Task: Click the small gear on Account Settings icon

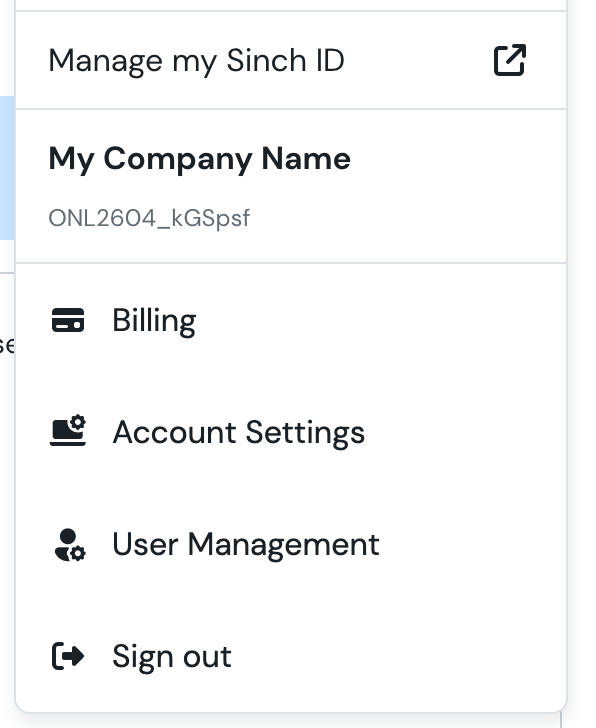Action: [78, 422]
